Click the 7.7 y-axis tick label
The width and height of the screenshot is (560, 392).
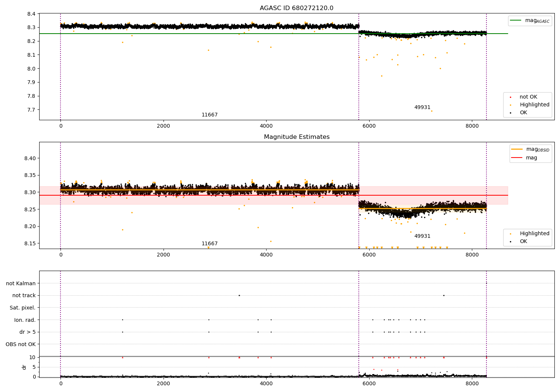pos(32,110)
